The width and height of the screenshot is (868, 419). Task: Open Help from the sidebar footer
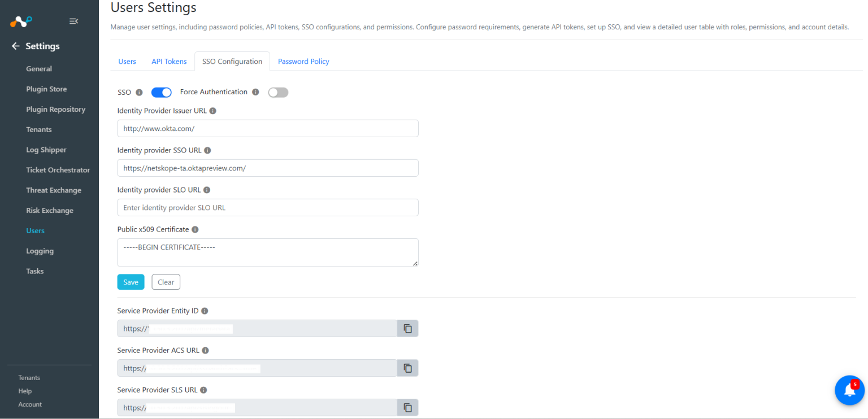click(x=25, y=391)
